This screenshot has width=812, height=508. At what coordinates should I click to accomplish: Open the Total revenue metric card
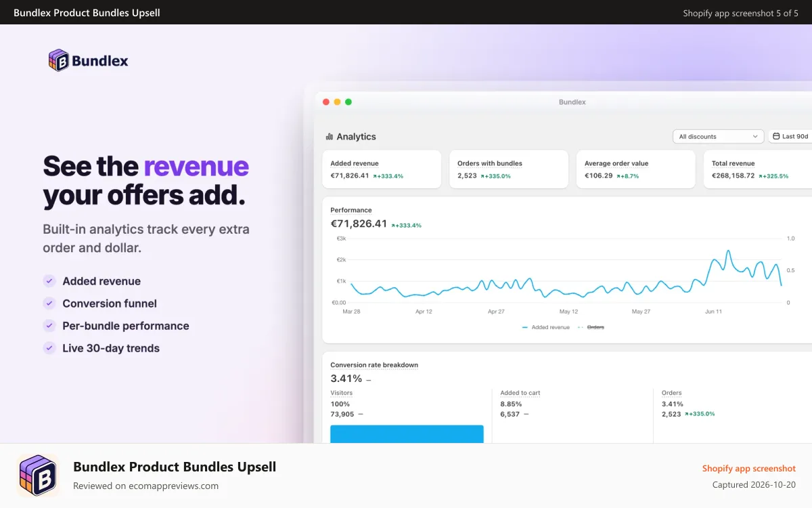pyautogui.click(x=758, y=169)
